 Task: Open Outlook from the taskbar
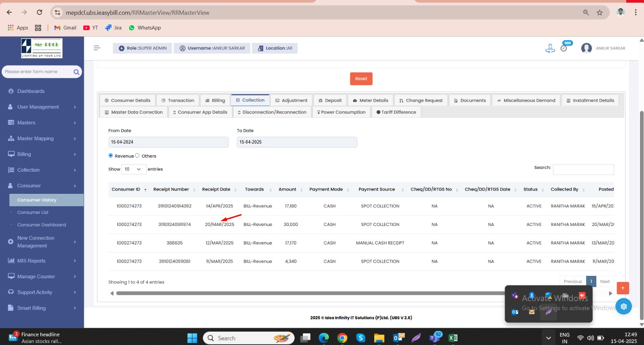tap(398, 338)
